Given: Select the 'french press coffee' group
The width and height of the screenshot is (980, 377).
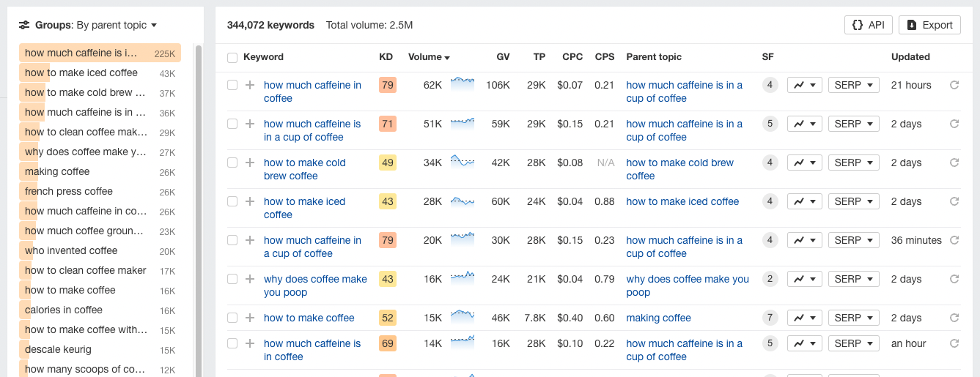Looking at the screenshot, I should click(x=100, y=191).
